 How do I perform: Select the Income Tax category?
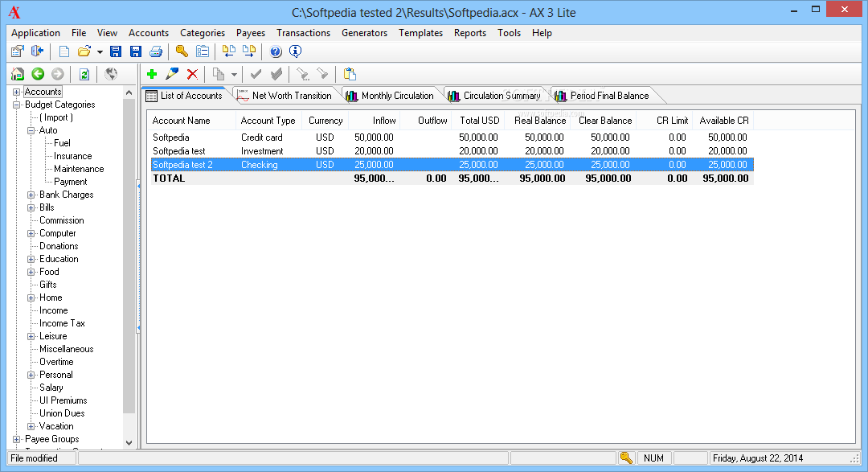62,323
